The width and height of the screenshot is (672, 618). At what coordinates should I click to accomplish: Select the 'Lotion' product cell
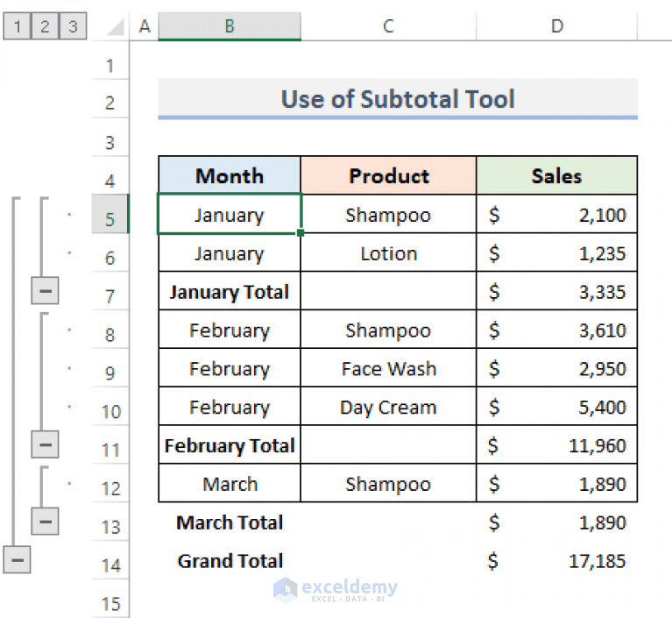point(388,252)
